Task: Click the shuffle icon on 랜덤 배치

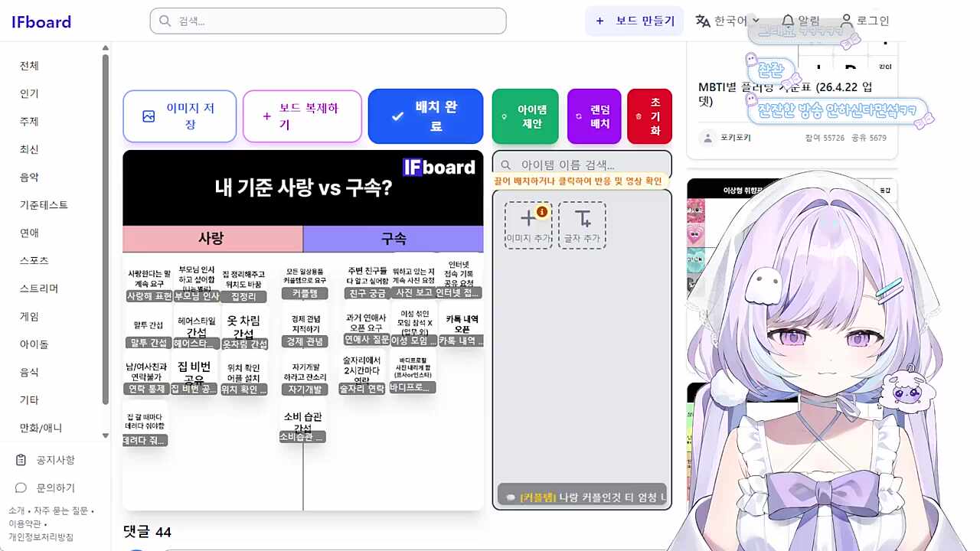Action: [579, 116]
